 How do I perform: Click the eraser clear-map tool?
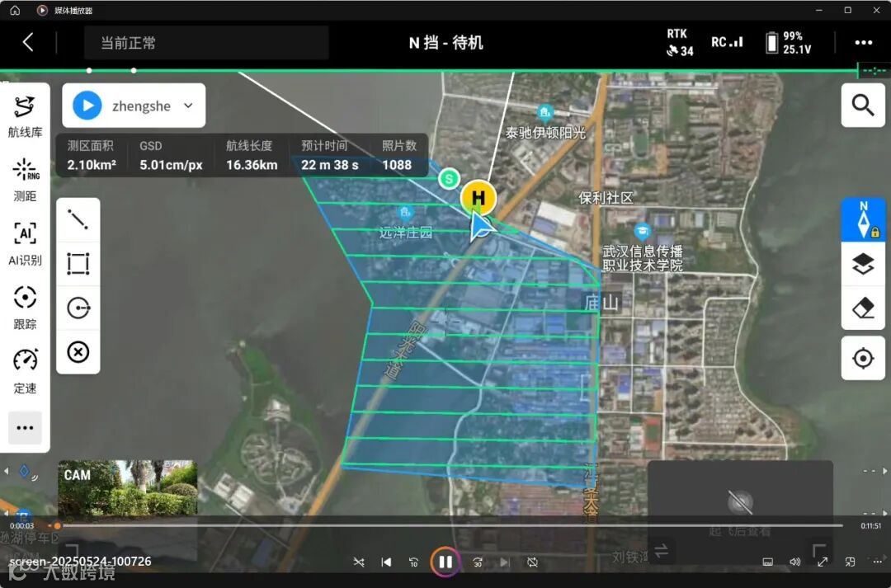click(863, 308)
